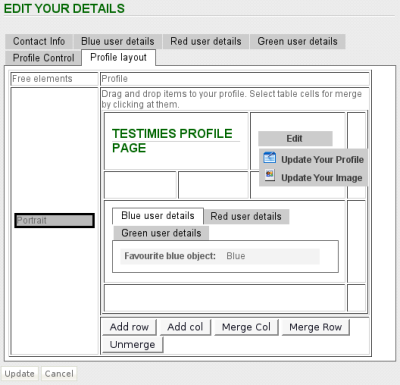
Task: Click the Profile column header
Action: click(235, 79)
